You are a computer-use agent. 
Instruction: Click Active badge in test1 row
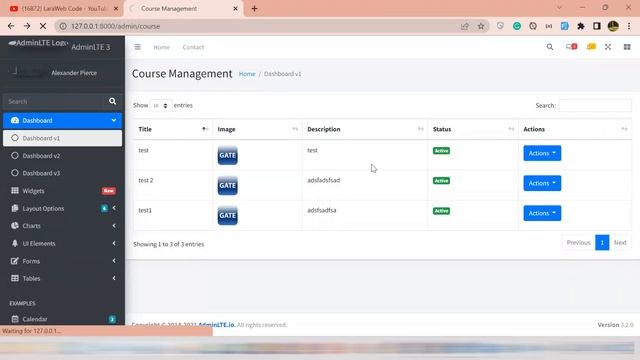coord(441,211)
